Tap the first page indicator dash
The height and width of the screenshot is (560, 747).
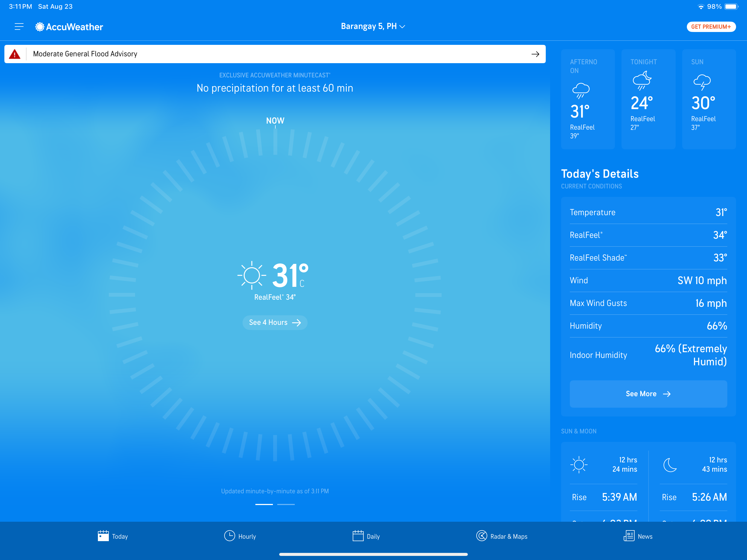tap(264, 504)
